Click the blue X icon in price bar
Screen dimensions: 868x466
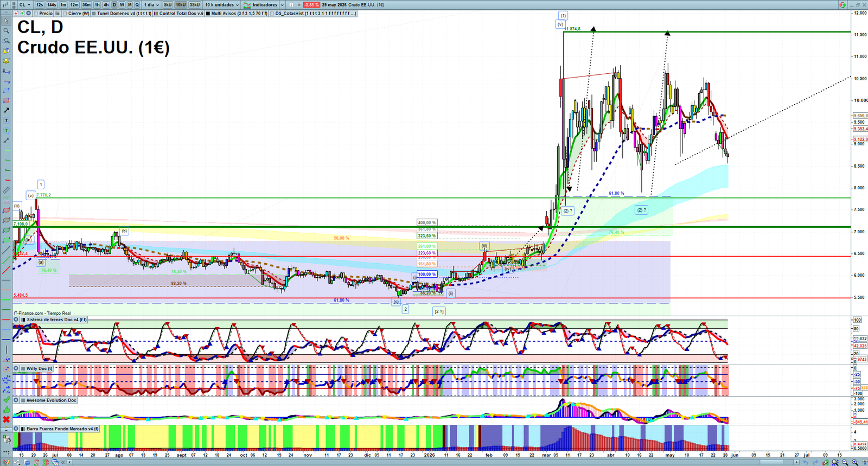click(29, 13)
